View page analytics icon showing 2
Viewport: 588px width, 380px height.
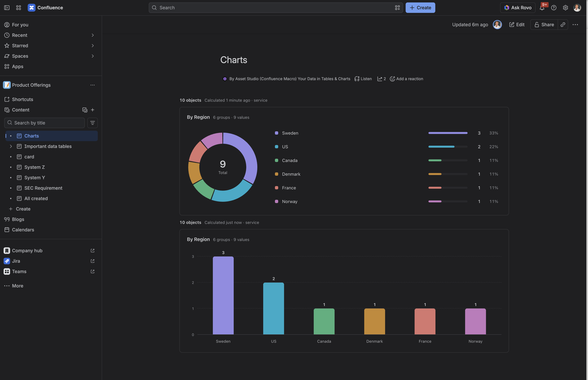(381, 79)
